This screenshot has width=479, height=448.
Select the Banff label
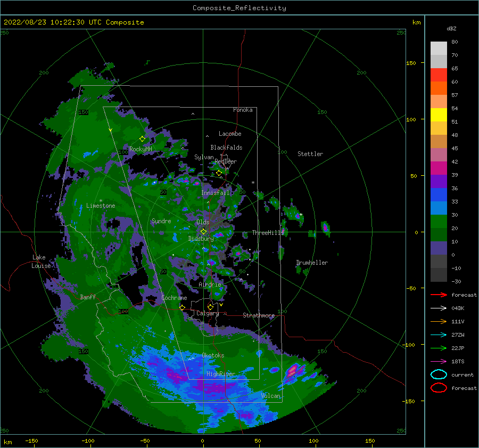pos(88,297)
